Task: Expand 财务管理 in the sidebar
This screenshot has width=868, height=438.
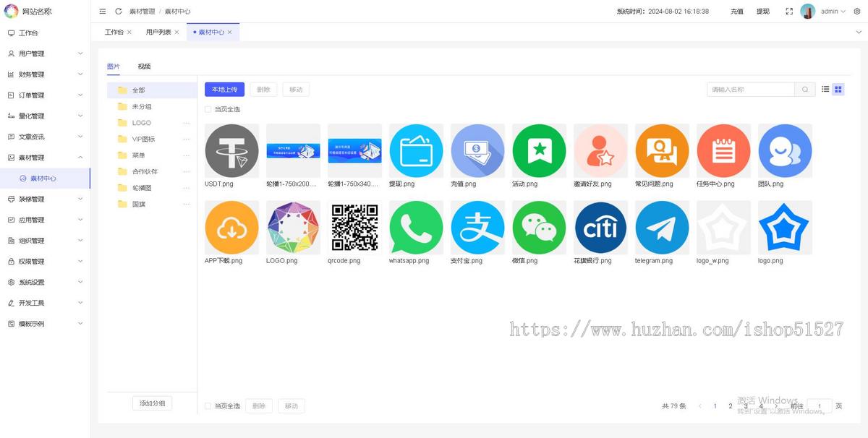Action: tap(45, 74)
